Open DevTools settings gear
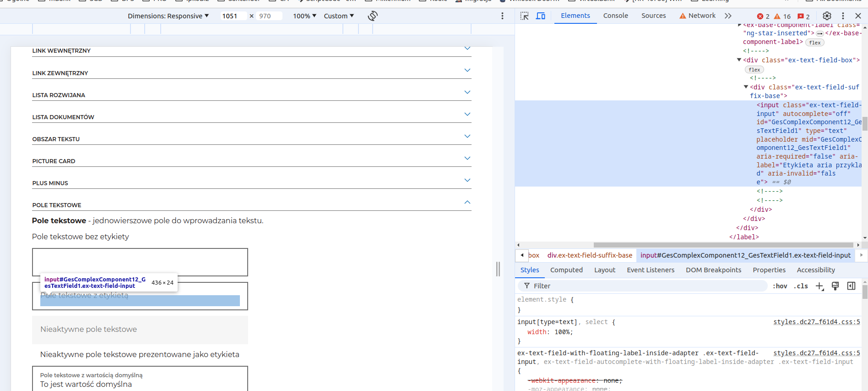Image resolution: width=868 pixels, height=391 pixels. [827, 16]
